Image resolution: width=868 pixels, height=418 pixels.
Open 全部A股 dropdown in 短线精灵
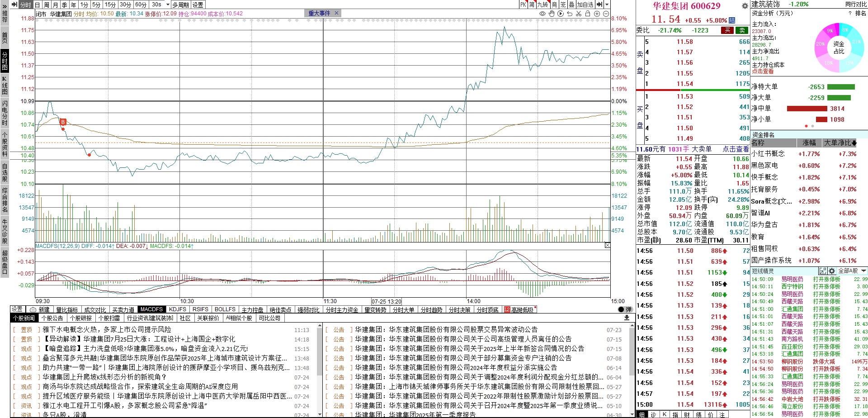point(852,271)
